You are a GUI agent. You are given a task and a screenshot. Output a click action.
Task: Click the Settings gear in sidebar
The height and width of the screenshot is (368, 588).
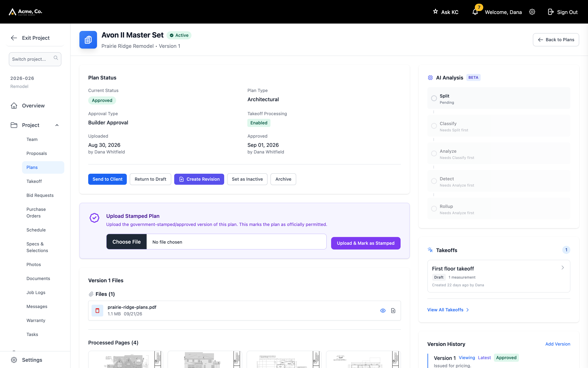[x=14, y=360]
